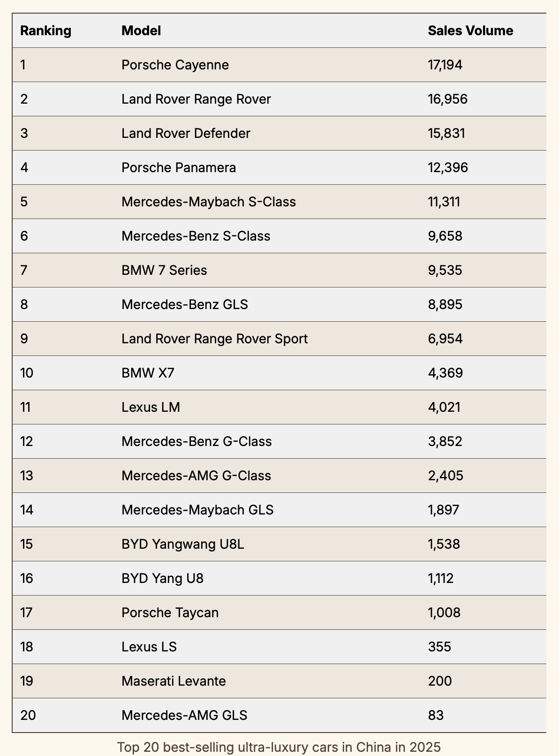The height and width of the screenshot is (756, 559).
Task: Click the sales figure 9,658
Action: 445,236
